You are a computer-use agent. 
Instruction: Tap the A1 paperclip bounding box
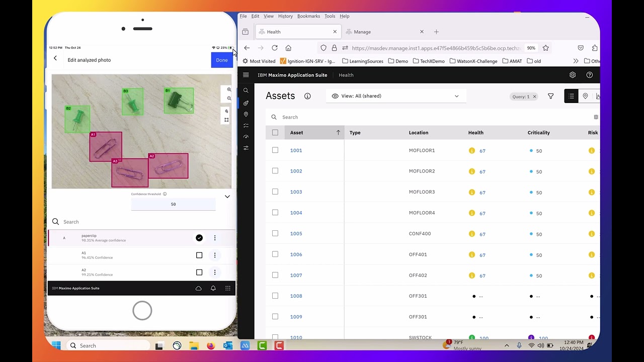[106, 146]
